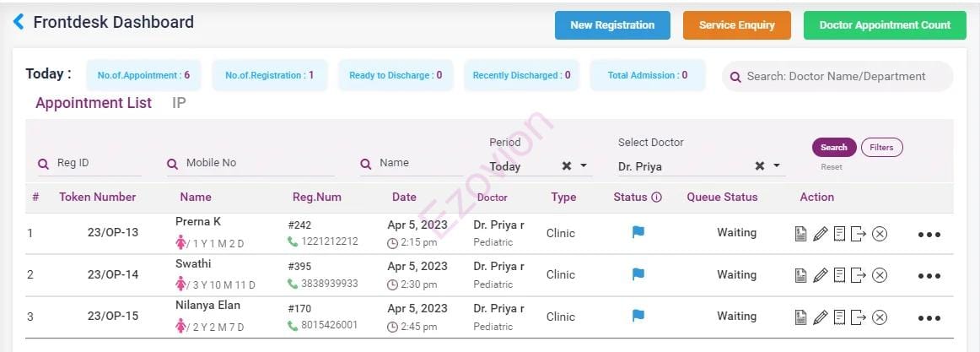Click the New Registration button

click(x=612, y=25)
